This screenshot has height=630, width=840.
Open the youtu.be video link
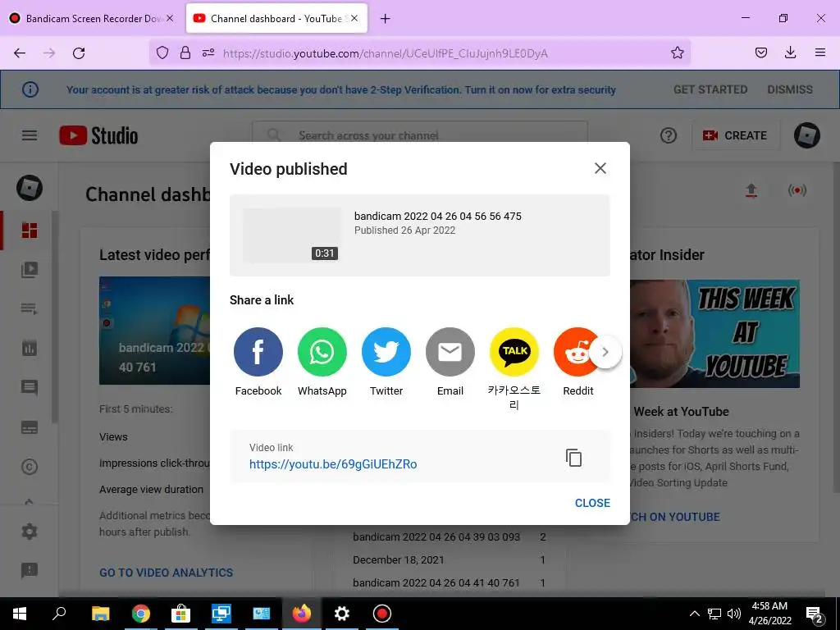(x=333, y=464)
